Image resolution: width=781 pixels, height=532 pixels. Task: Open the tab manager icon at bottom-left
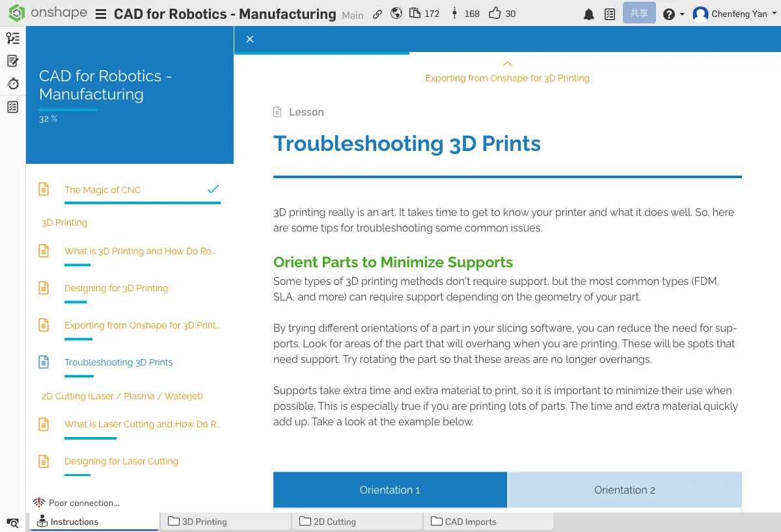tap(12, 522)
